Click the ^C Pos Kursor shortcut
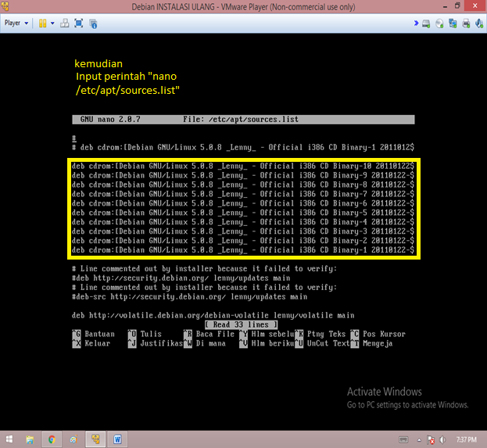The width and height of the screenshot is (487, 448). pos(378,334)
